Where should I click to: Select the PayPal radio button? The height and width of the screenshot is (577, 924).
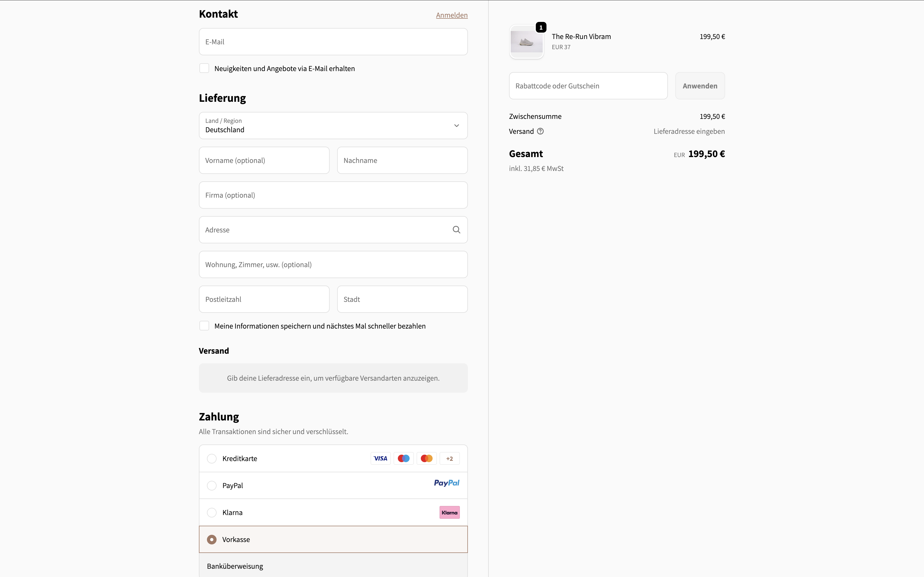tap(211, 485)
